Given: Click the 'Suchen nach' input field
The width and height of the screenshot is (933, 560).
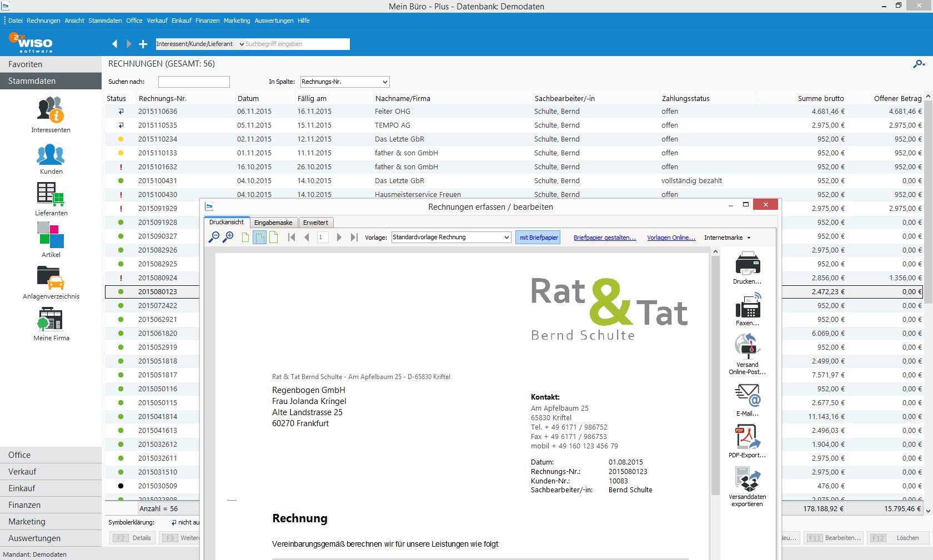Looking at the screenshot, I should point(194,82).
